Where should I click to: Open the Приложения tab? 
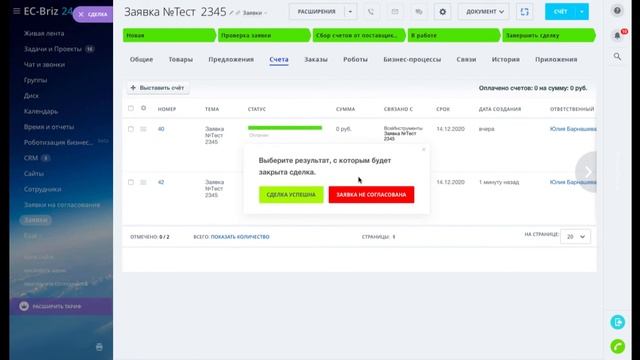[x=556, y=60]
